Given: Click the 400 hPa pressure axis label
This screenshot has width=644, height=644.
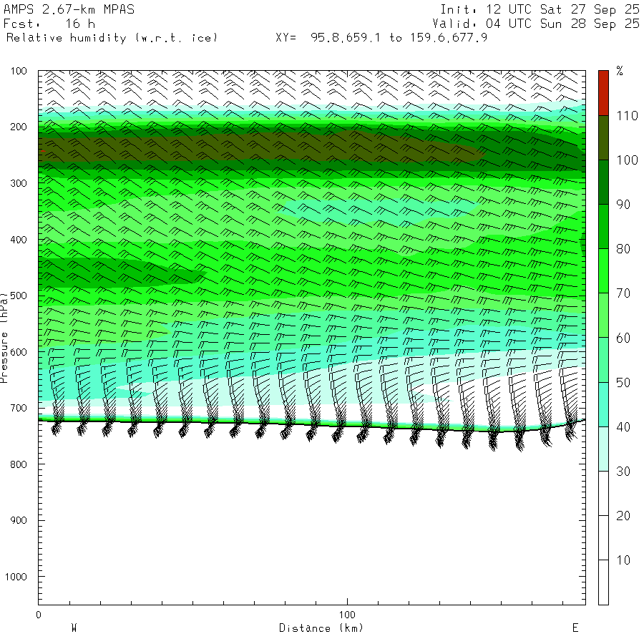Looking at the screenshot, I should coord(19,240).
